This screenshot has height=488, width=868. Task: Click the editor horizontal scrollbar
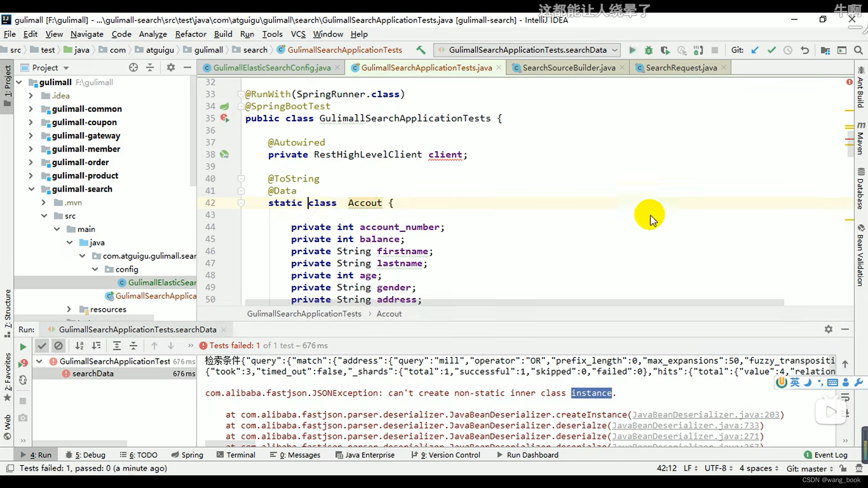click(514, 302)
